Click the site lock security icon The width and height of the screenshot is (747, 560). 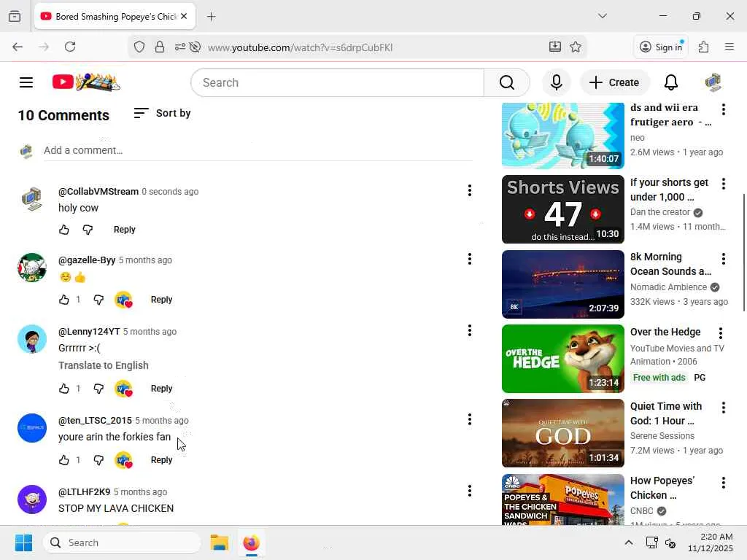tap(160, 47)
